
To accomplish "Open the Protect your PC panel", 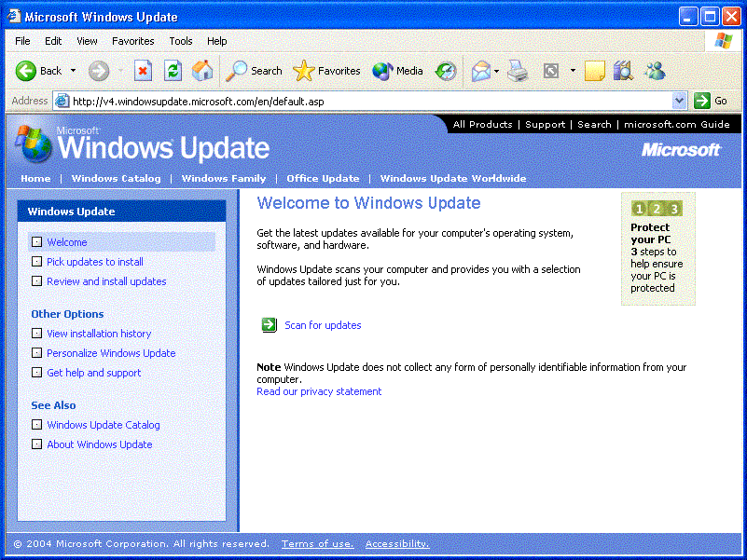I will pyautogui.click(x=657, y=249).
